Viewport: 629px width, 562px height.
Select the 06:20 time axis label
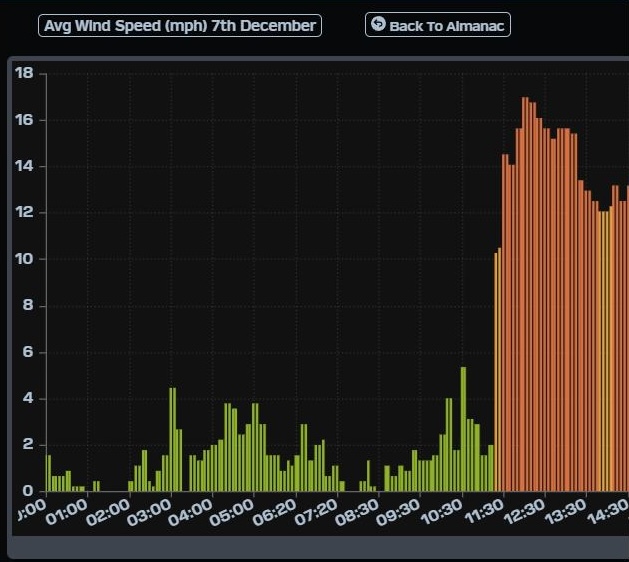pyautogui.click(x=276, y=513)
